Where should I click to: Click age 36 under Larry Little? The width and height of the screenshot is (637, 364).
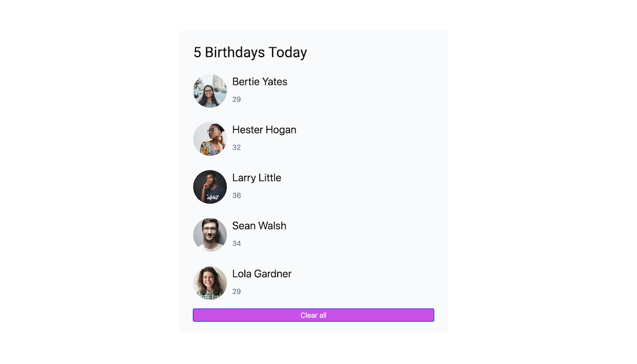pyautogui.click(x=236, y=195)
